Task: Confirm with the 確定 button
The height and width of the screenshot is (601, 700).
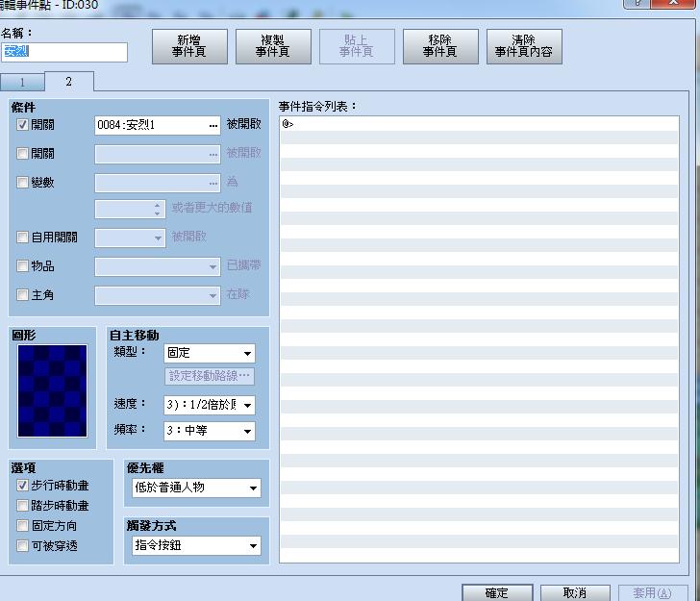Action: [497, 593]
